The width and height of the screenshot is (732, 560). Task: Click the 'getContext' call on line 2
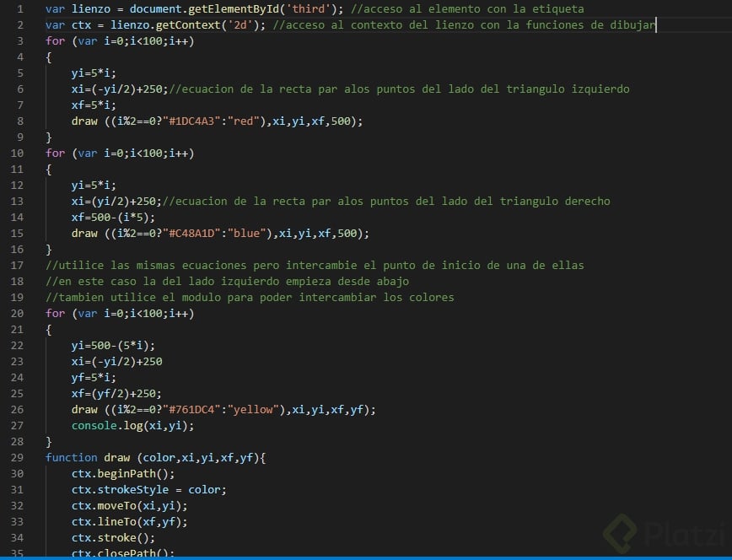pyautogui.click(x=188, y=24)
